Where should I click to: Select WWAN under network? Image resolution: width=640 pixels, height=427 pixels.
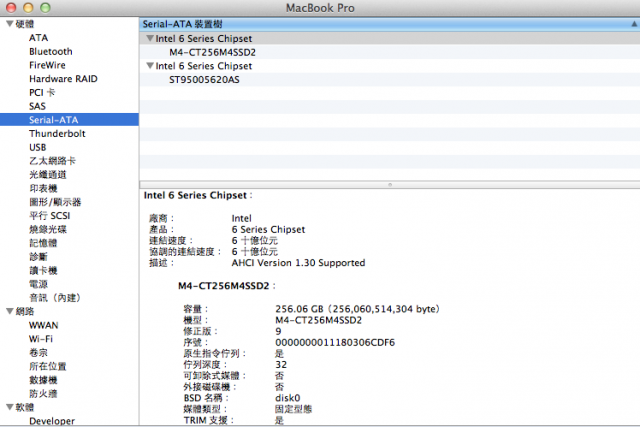pos(44,325)
